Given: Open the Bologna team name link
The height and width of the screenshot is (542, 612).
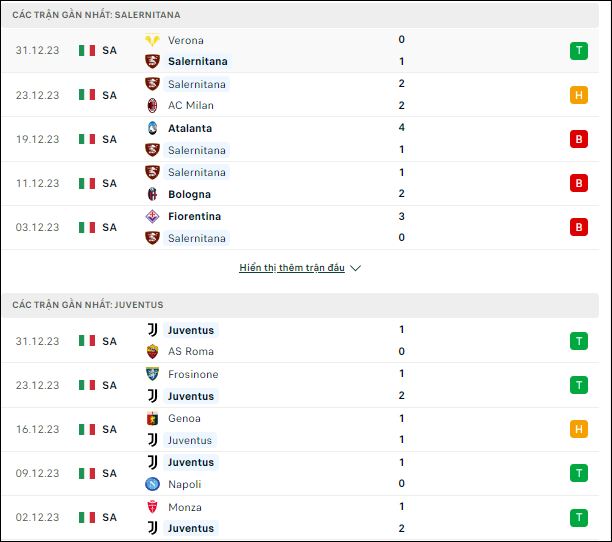Looking at the screenshot, I should pyautogui.click(x=189, y=194).
